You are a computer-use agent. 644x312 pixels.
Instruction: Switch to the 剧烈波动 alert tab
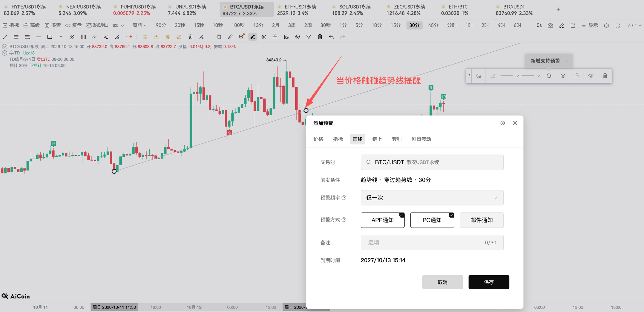click(x=421, y=139)
